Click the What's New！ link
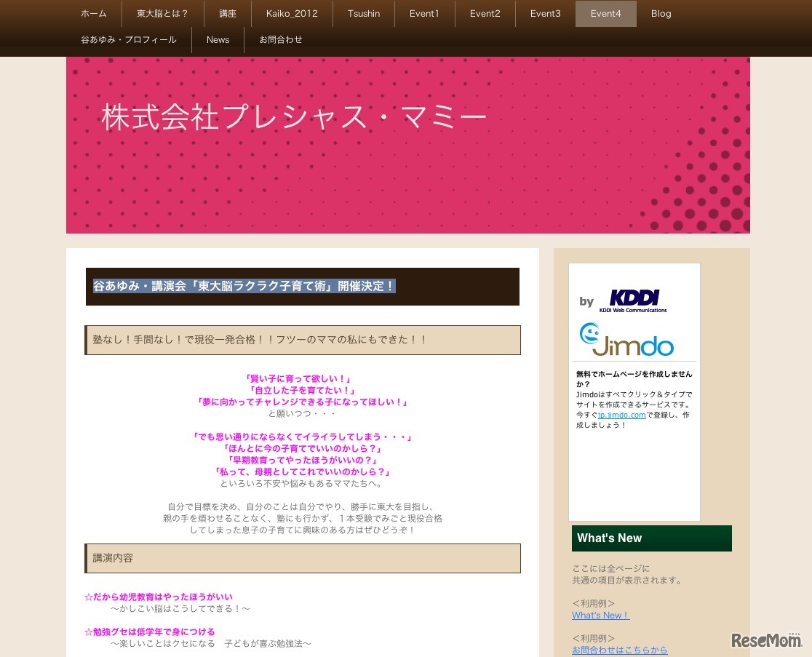Image resolution: width=812 pixels, height=657 pixels. click(x=600, y=615)
